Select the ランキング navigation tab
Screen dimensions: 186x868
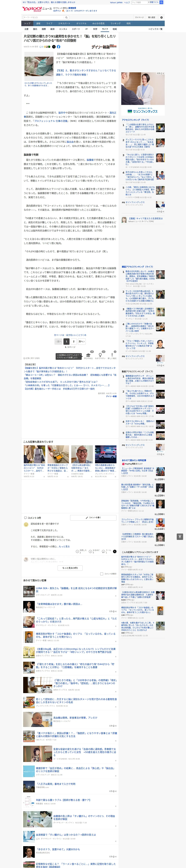tap(115, 24)
